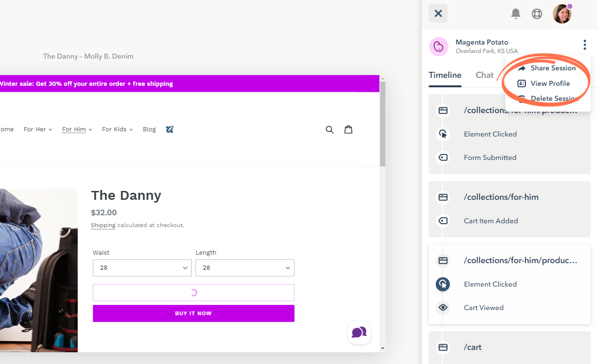The width and height of the screenshot is (602, 364).
Task: Click the eye icon beside Cart Viewed
Action: click(x=443, y=308)
